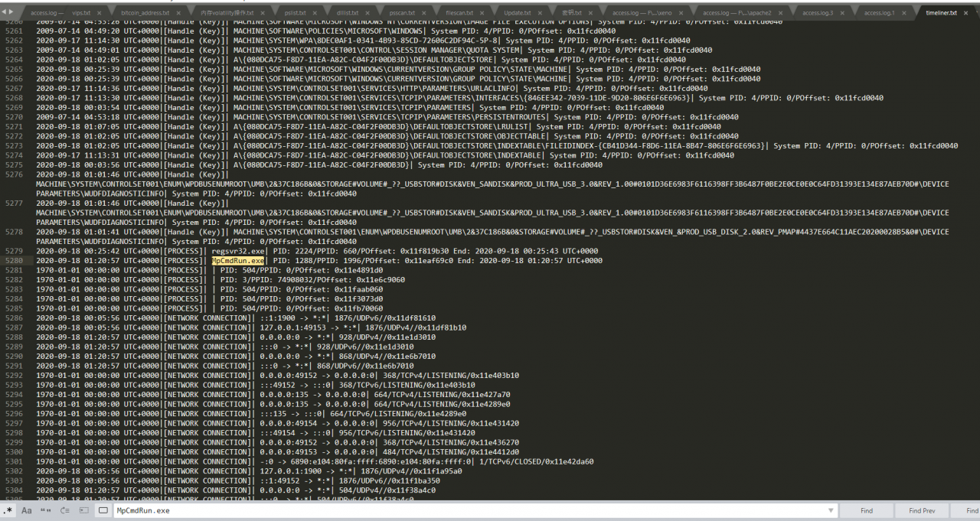The width and height of the screenshot is (980, 521).
Task: Toggle regular expression search option
Action: pyautogui.click(x=9, y=510)
